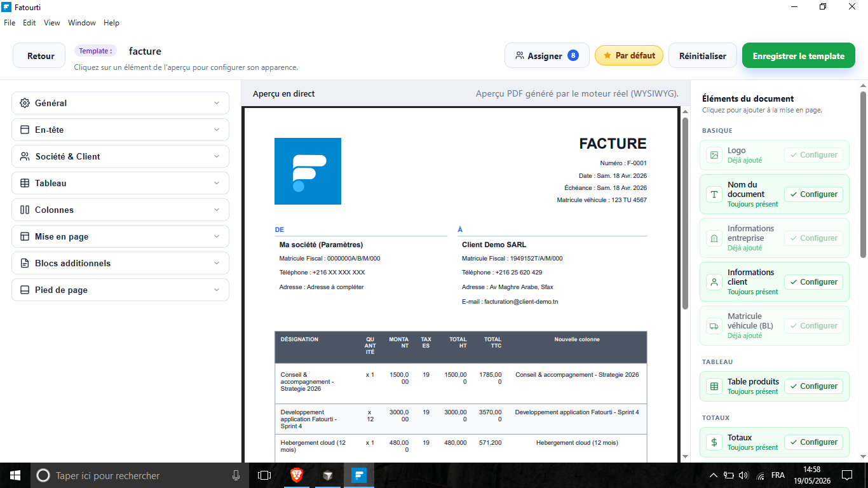Click the Nom du document text icon
This screenshot has width=868, height=488.
tap(714, 194)
